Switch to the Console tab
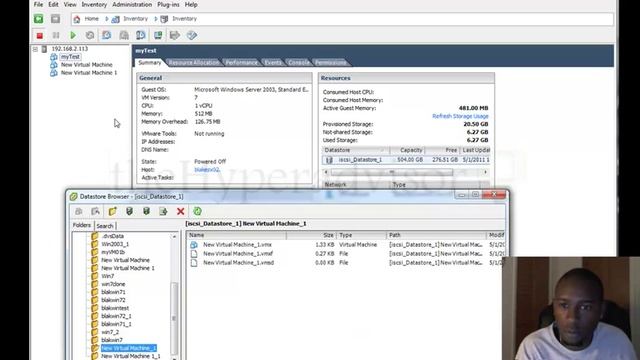The image size is (640, 360). (x=298, y=62)
